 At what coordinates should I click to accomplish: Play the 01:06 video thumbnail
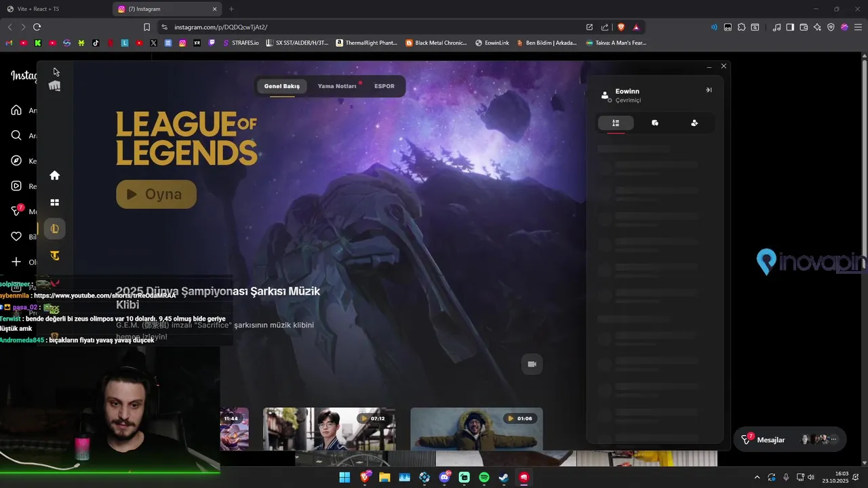(476, 428)
